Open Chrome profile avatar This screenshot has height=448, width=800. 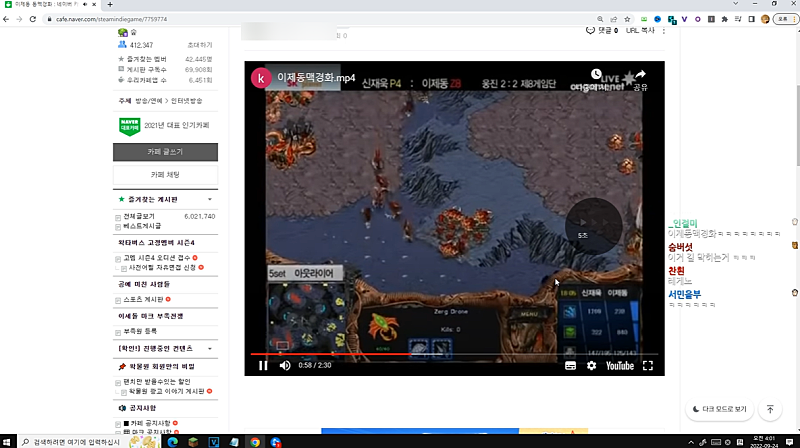pos(765,19)
